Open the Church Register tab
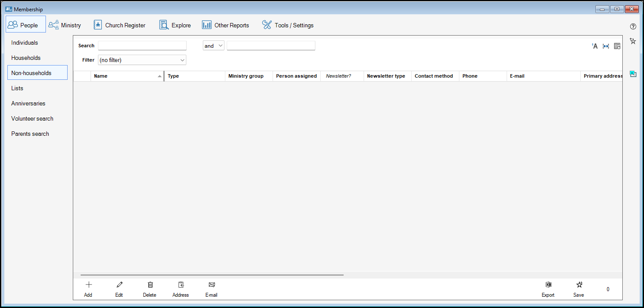 click(120, 25)
